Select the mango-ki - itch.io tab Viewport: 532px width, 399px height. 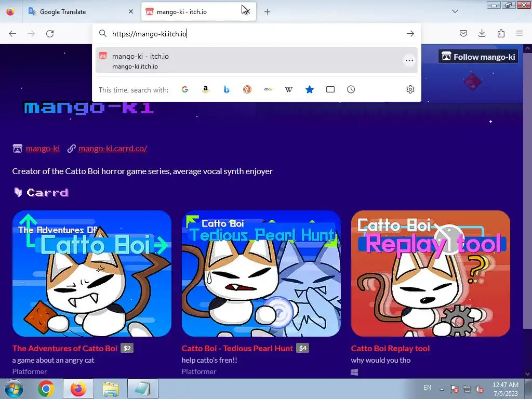click(x=198, y=11)
